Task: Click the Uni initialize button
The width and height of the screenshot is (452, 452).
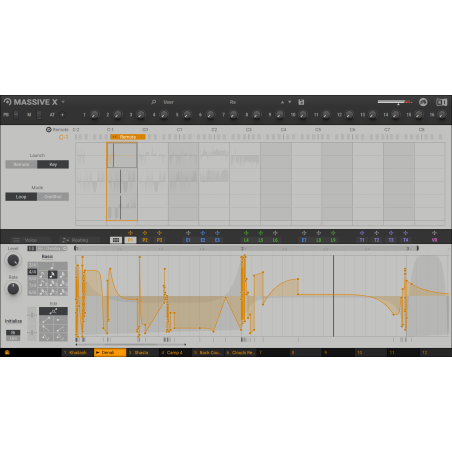Action: 13,338
